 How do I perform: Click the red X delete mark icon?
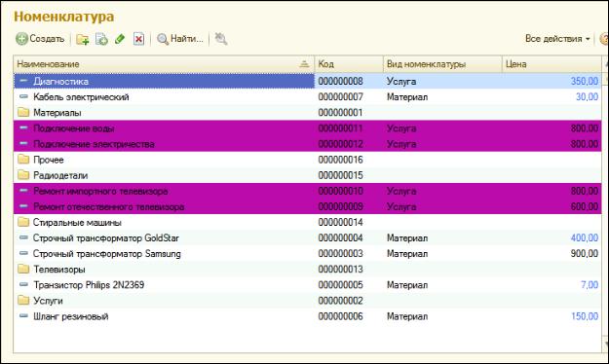click(138, 39)
